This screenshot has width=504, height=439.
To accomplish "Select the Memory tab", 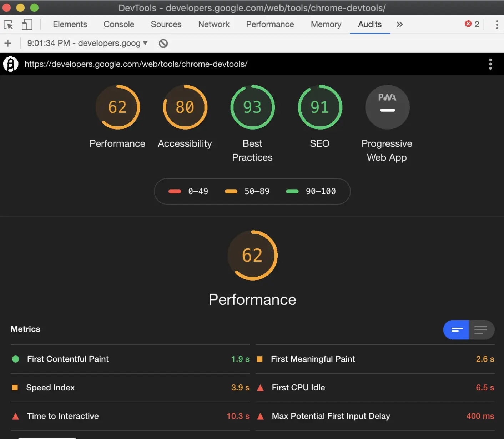I will click(326, 24).
